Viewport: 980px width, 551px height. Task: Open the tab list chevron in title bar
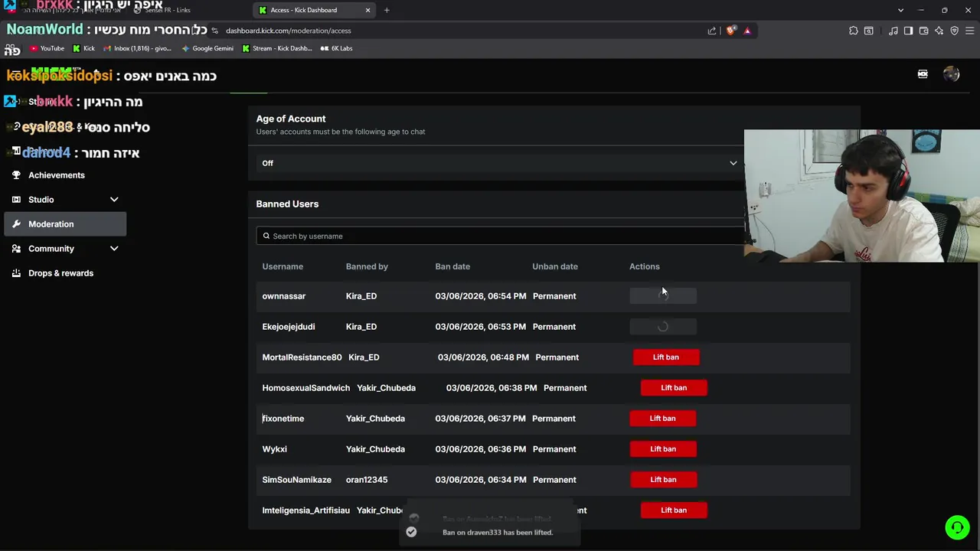[x=900, y=10]
